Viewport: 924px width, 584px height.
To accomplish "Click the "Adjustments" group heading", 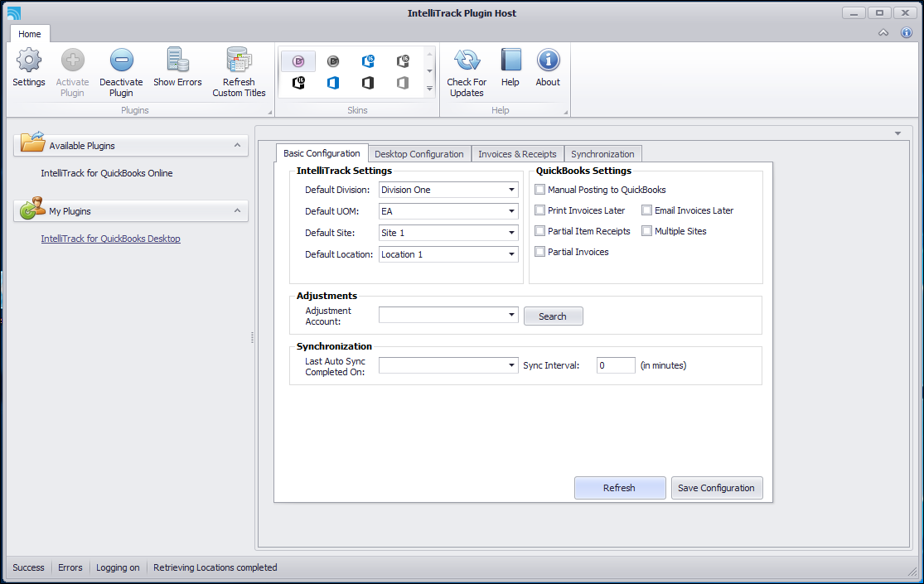I will pyautogui.click(x=327, y=296).
